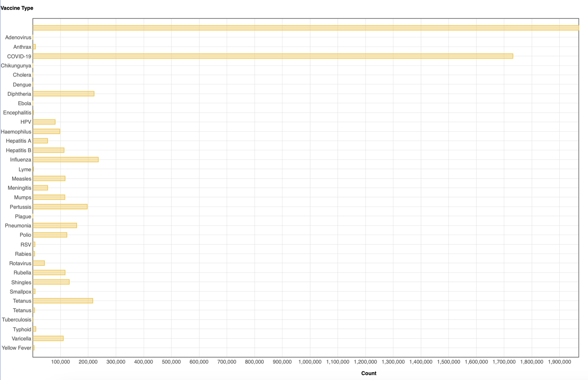Viewport: 588px width, 380px height.
Task: Click the Meningitis bar
Action: pos(40,188)
